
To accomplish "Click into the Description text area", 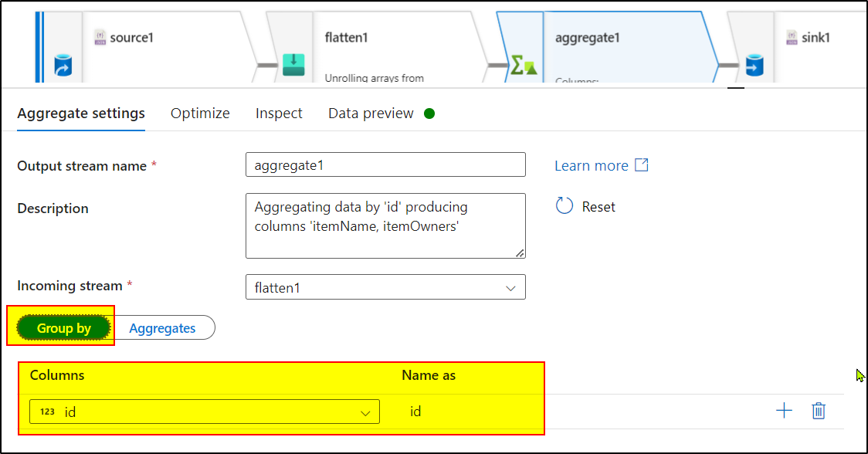I will point(385,225).
